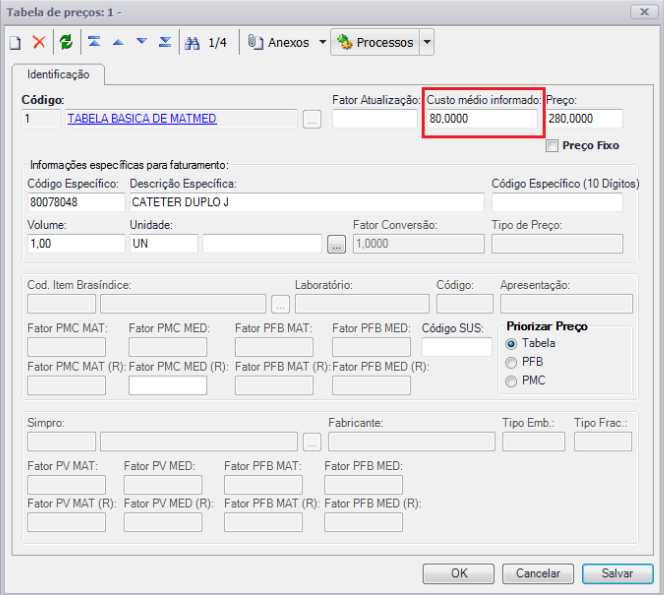The height and width of the screenshot is (595, 664).
Task: Jump to last record arrow icon
Action: [x=165, y=42]
